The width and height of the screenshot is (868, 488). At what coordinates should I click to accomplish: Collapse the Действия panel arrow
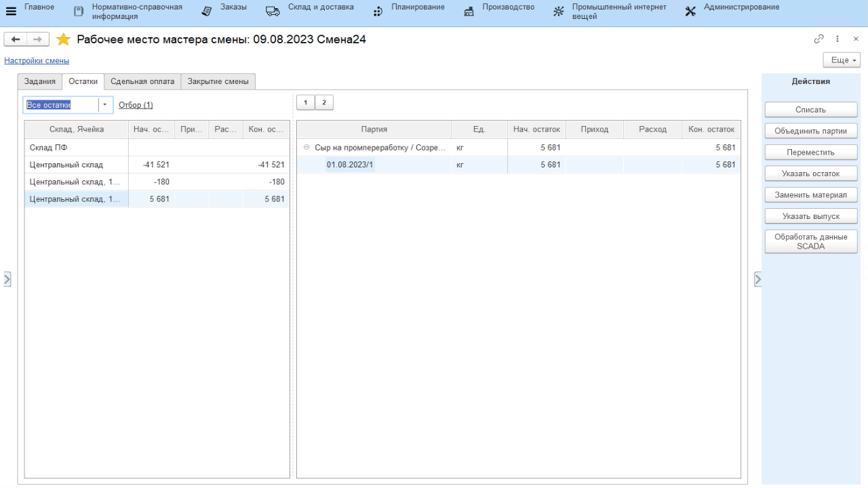pyautogui.click(x=757, y=279)
